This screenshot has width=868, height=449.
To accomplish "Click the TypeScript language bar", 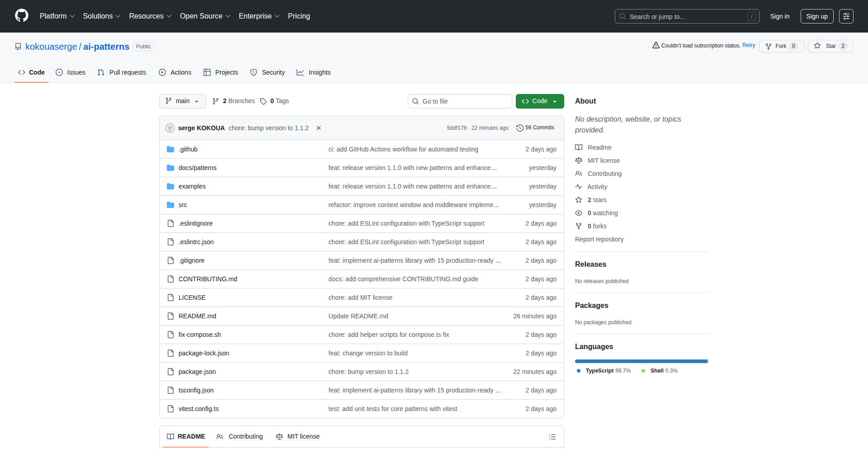I will 641,361.
